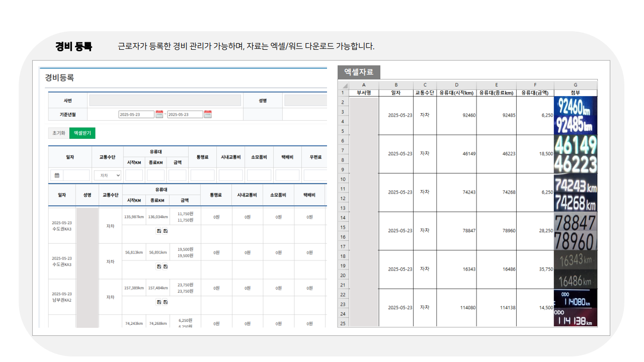Select the 일자 column header B
This screenshot has width=644, height=362.
point(396,84)
